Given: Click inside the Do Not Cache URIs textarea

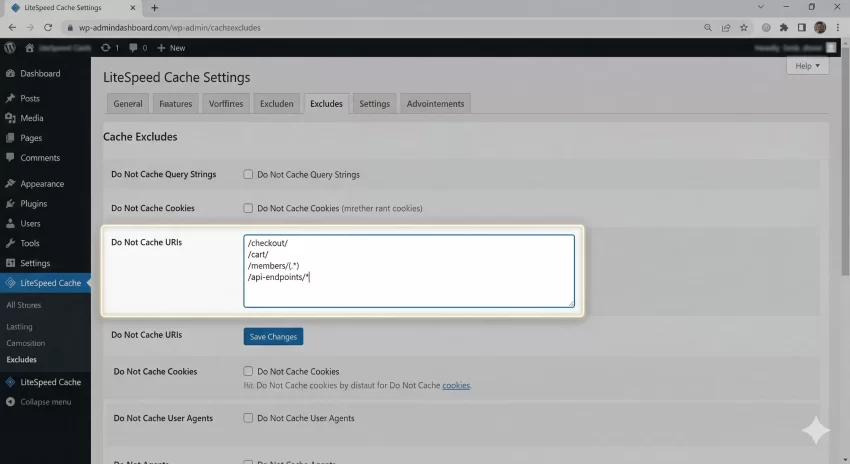Looking at the screenshot, I should 409,271.
